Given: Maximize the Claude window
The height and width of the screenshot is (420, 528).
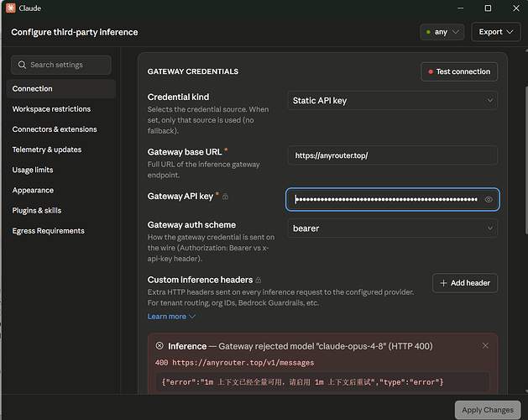Looking at the screenshot, I should [x=488, y=8].
